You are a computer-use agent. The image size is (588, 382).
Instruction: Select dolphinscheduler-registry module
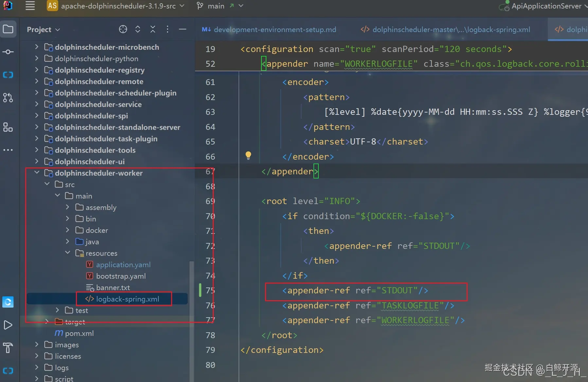(99, 70)
